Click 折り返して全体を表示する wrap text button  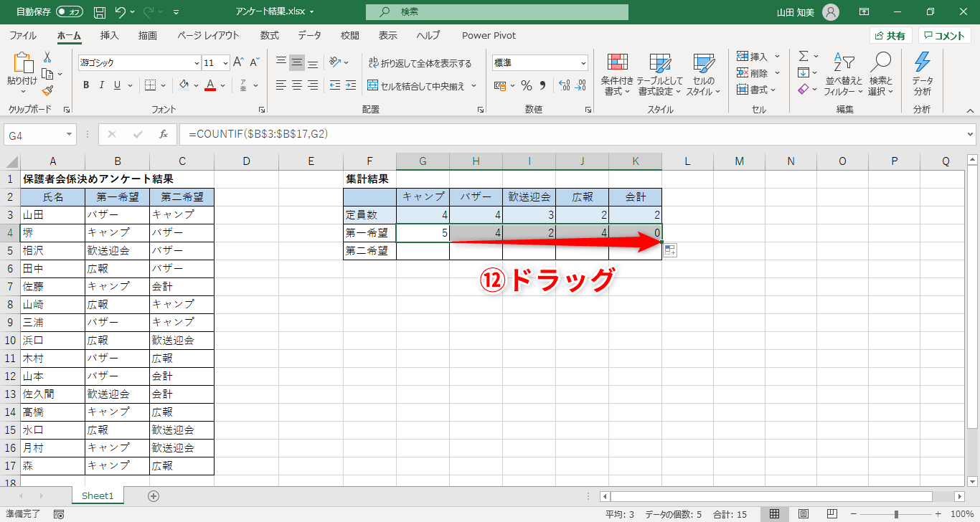coord(420,63)
